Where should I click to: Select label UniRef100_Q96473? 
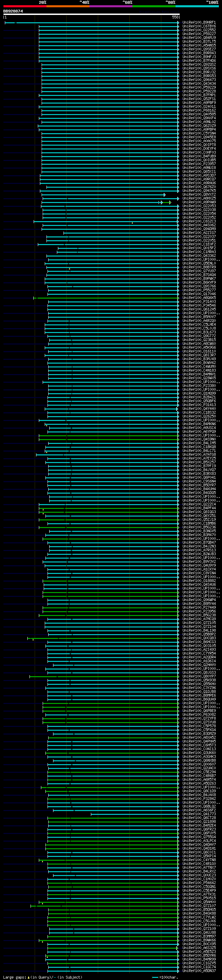(x=199, y=80)
